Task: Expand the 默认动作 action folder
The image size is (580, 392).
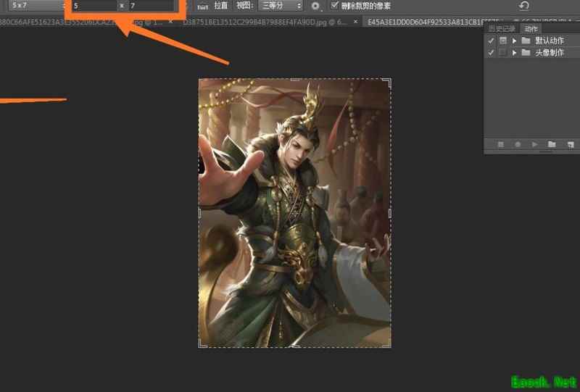Action: click(x=514, y=41)
